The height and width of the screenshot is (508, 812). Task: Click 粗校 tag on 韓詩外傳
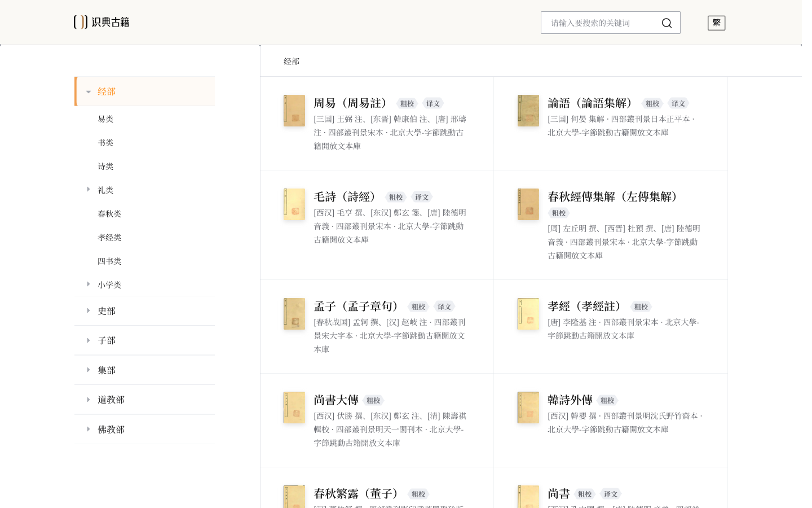[x=607, y=400]
